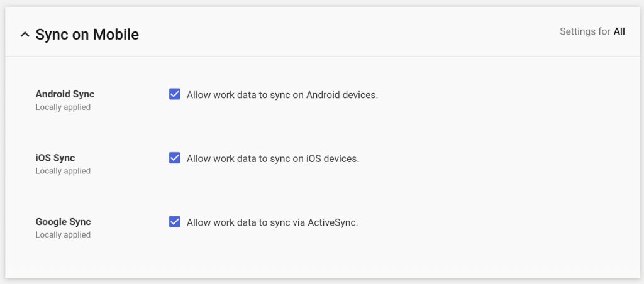Click 'Allow work data to sync on iOS devices' text
Screen dimensions: 644x284
273,158
